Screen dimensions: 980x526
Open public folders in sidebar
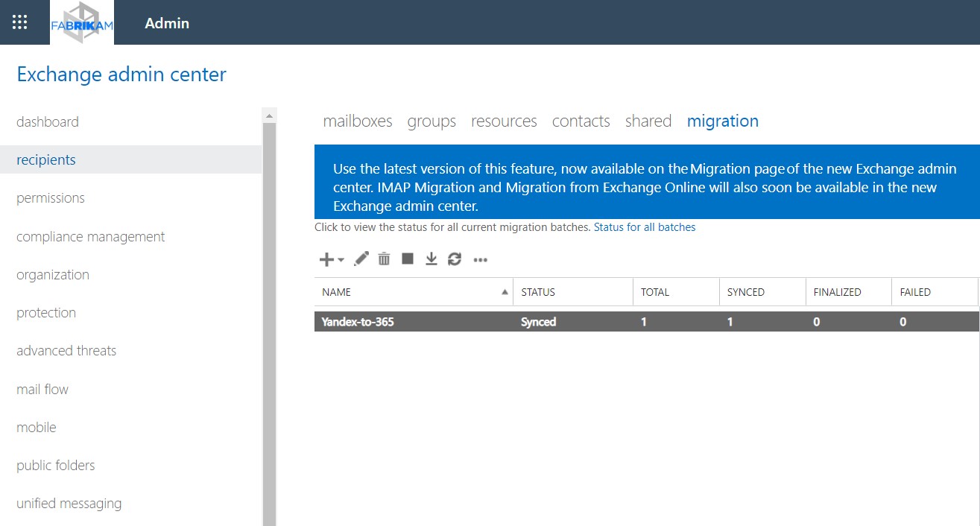coord(56,465)
